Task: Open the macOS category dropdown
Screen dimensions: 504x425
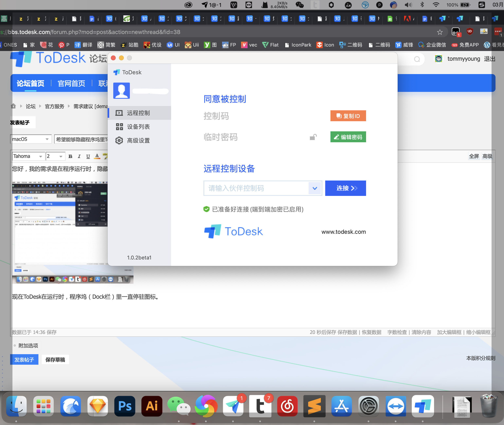Action: (31, 139)
